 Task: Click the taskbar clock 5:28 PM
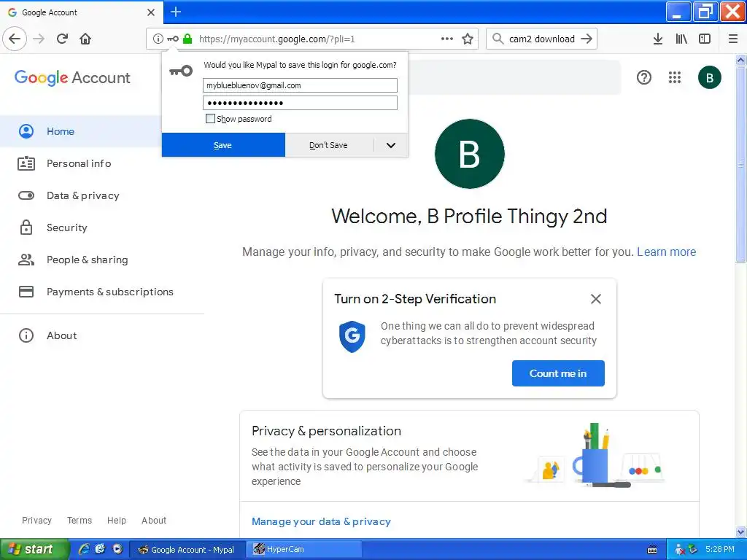[719, 549]
